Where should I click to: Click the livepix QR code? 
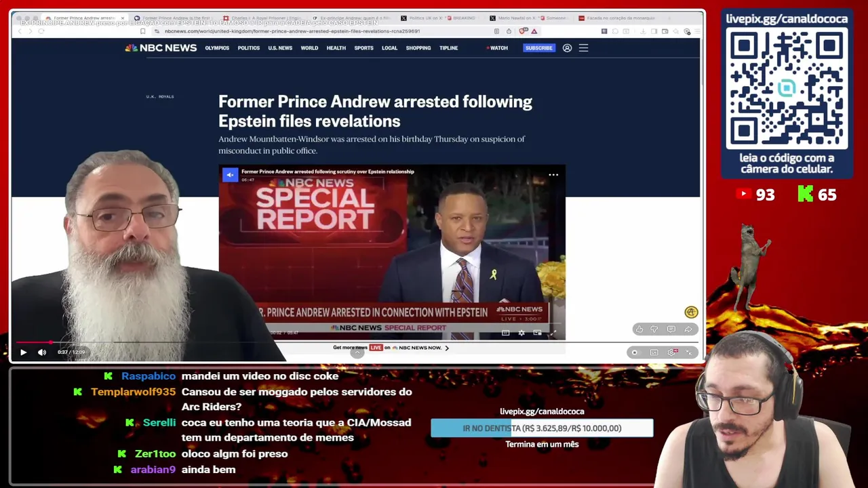(787, 89)
